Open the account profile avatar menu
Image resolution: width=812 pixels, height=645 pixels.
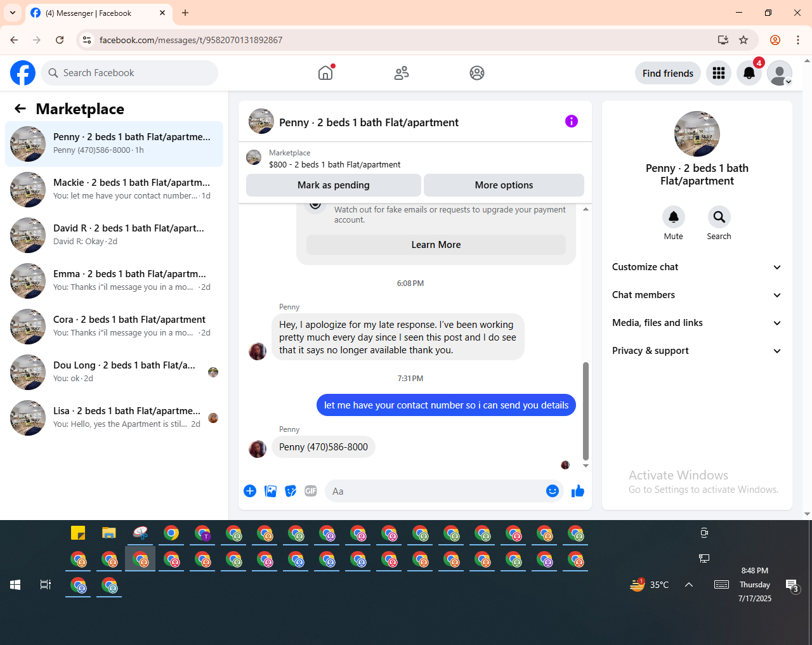click(780, 74)
